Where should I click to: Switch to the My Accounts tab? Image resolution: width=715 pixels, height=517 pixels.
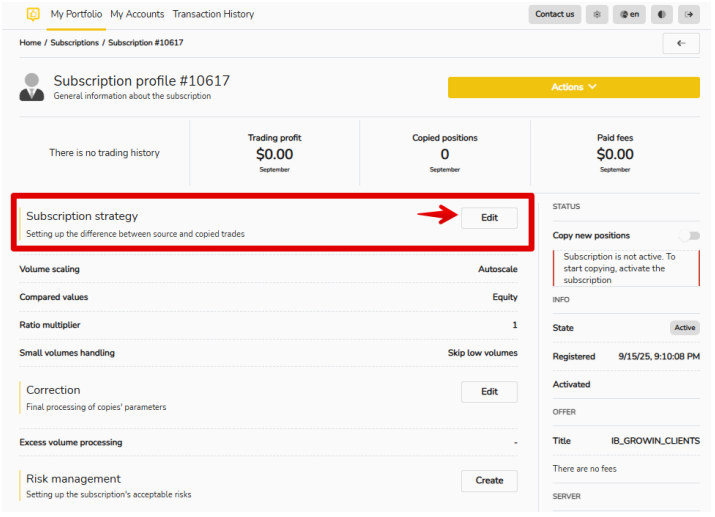[x=137, y=14]
